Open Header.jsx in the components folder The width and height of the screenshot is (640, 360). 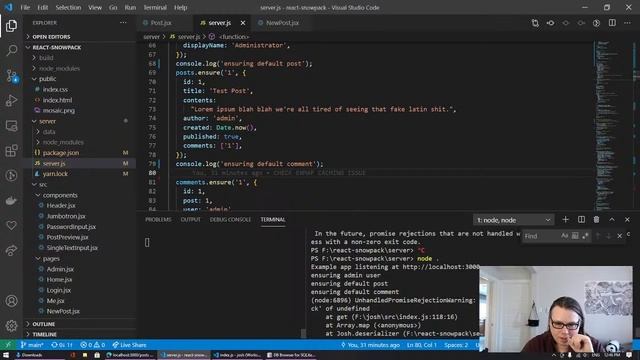[x=80, y=206]
